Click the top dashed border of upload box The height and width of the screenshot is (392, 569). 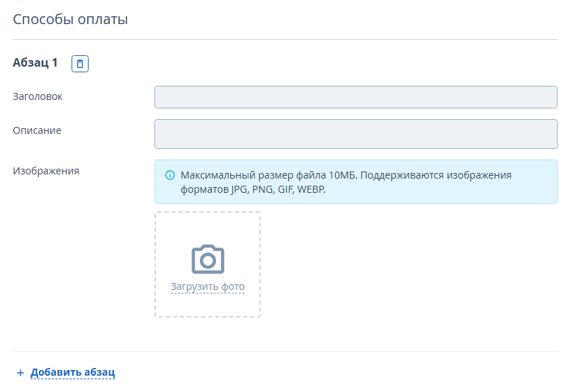(x=208, y=212)
